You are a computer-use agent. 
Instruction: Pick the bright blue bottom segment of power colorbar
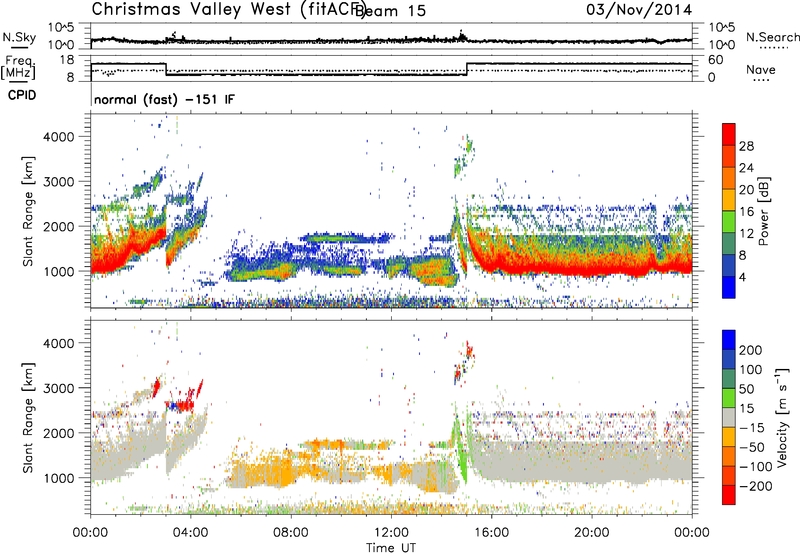729,287
